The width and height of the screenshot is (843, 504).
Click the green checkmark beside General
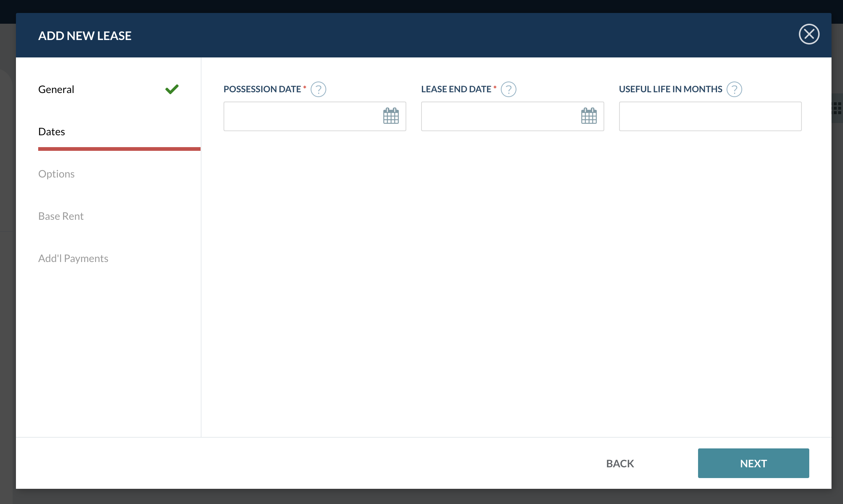tap(172, 89)
